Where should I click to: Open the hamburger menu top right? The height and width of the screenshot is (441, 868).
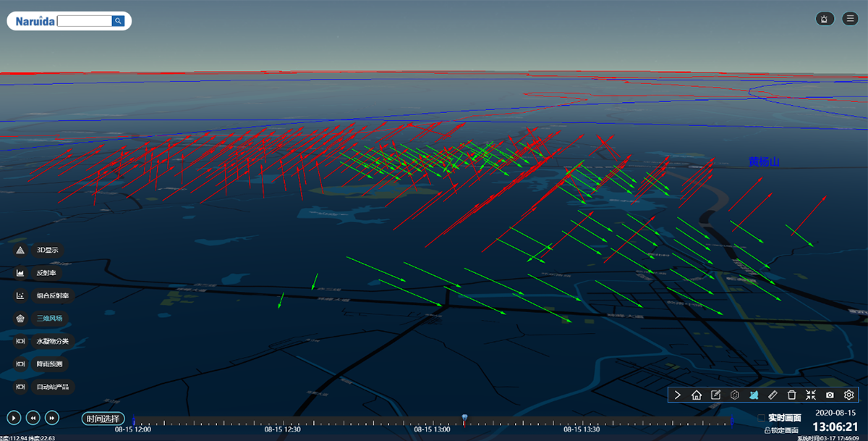[x=850, y=19]
